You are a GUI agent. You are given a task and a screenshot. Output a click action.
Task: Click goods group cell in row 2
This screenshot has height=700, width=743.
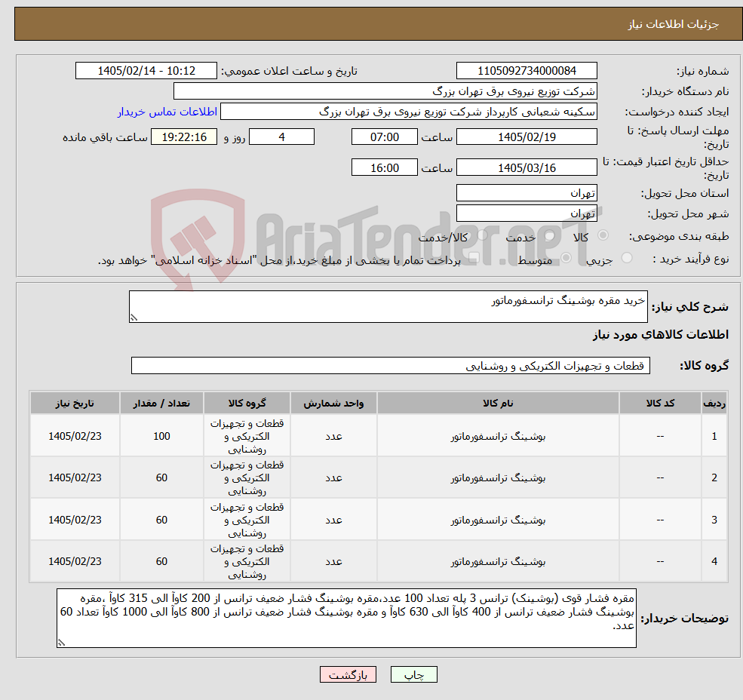tap(247, 477)
